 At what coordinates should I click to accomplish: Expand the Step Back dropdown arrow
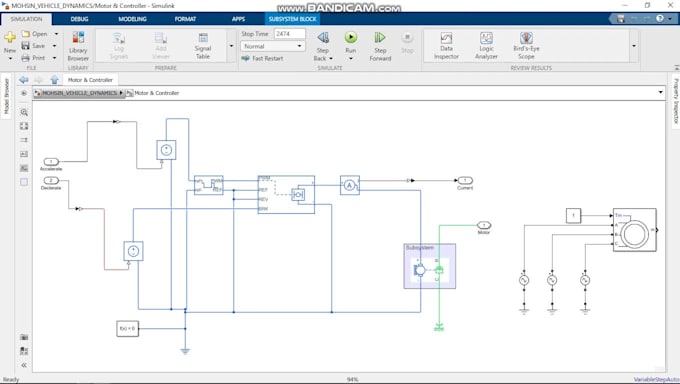point(331,59)
